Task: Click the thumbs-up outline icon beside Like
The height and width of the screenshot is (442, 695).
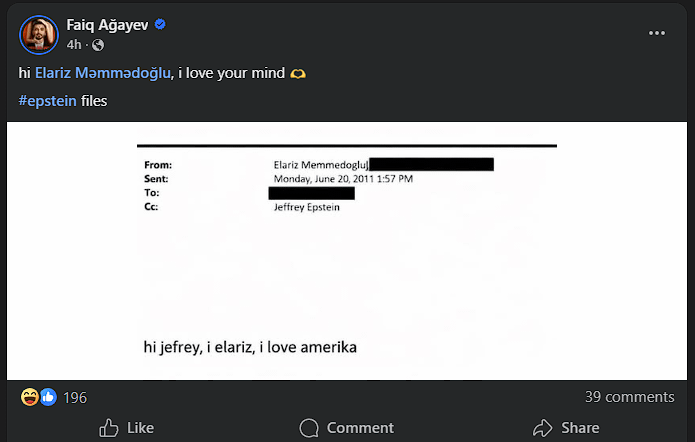Action: [x=109, y=428]
